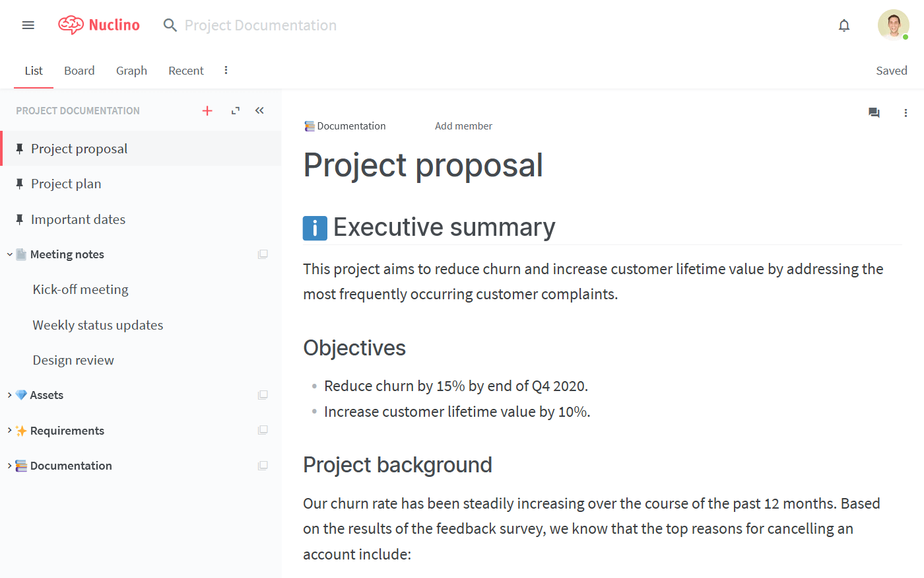924x578 pixels.
Task: Collapse the Meeting notes group
Action: pyautogui.click(x=10, y=254)
